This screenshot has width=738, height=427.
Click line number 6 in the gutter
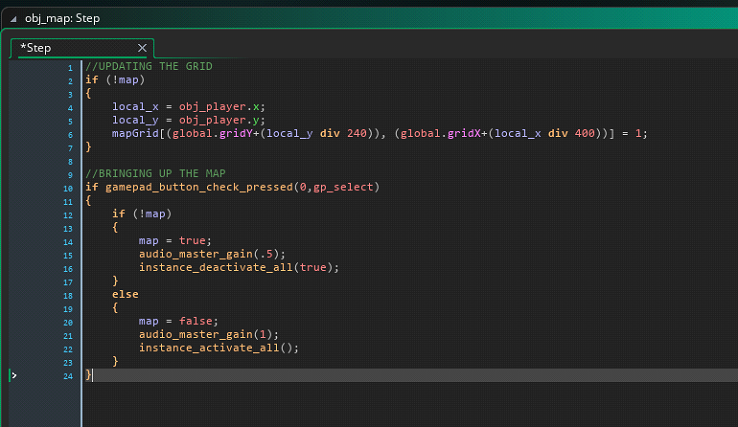(70, 135)
